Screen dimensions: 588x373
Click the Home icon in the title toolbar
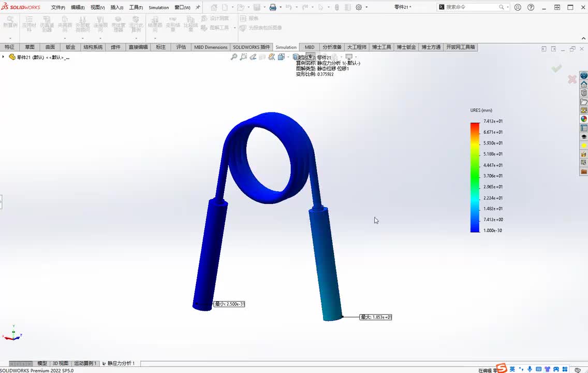tap(214, 7)
